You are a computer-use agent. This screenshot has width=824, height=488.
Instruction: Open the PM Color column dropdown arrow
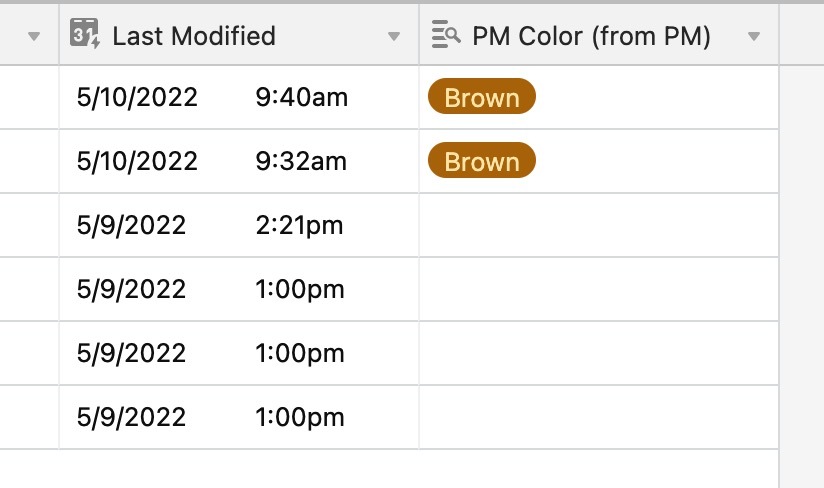(x=754, y=36)
